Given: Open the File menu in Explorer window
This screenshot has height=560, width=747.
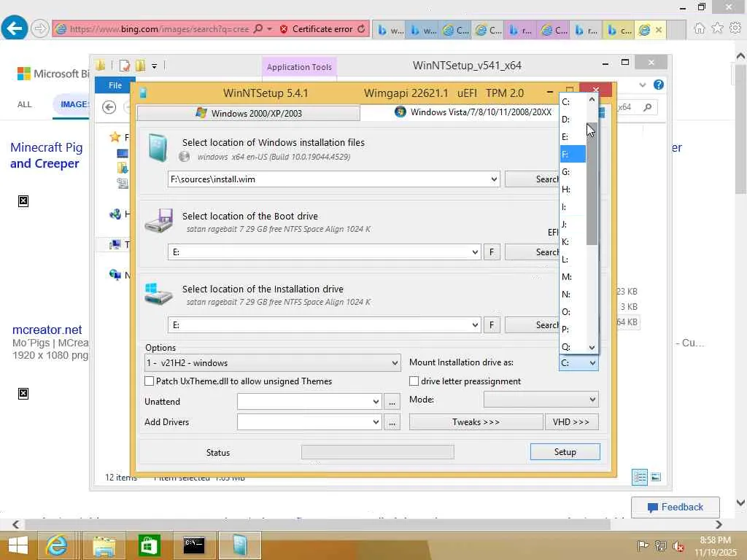Looking at the screenshot, I should [x=115, y=85].
